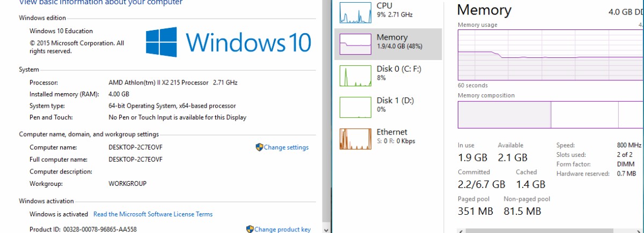Click the Windows 10 flag logo
The width and height of the screenshot is (644, 233).
162,42
